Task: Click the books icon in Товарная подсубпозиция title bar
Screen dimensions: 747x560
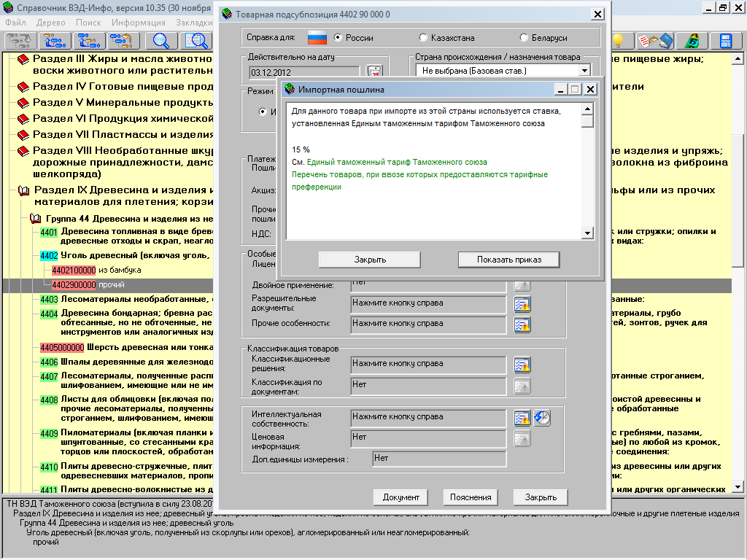Action: coord(228,15)
